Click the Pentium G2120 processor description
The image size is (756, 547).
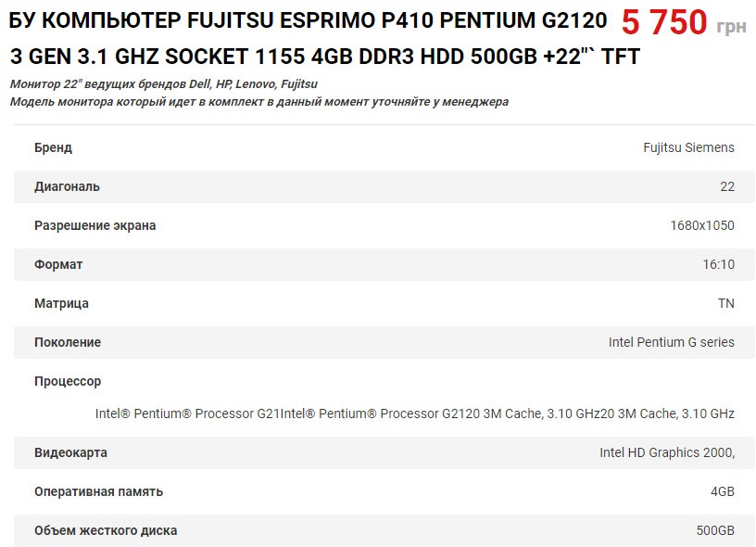pyautogui.click(x=415, y=413)
